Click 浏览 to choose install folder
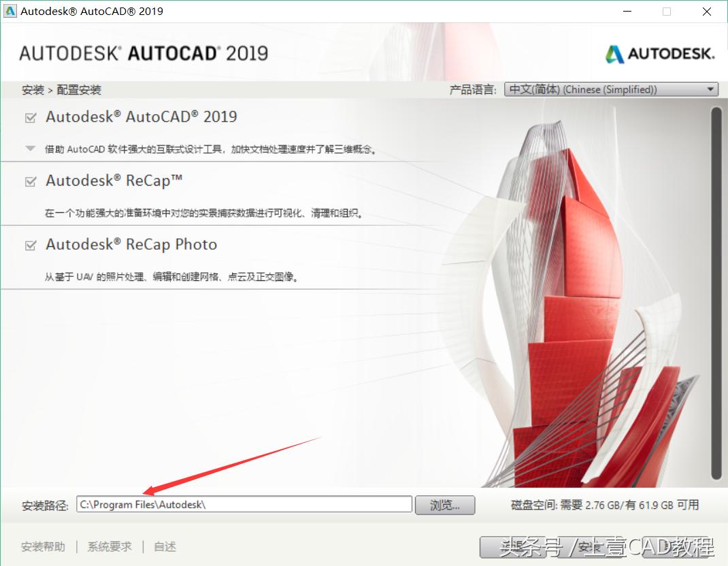This screenshot has height=566, width=728. pyautogui.click(x=444, y=504)
